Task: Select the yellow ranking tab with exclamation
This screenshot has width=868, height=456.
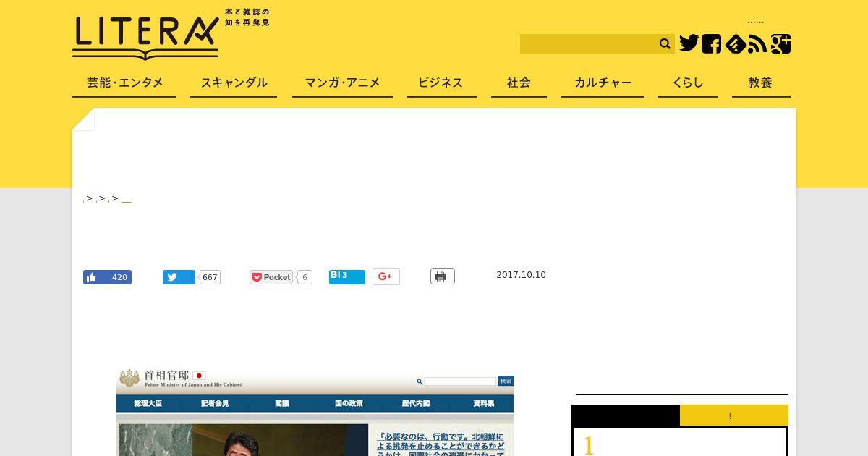Action: (734, 415)
